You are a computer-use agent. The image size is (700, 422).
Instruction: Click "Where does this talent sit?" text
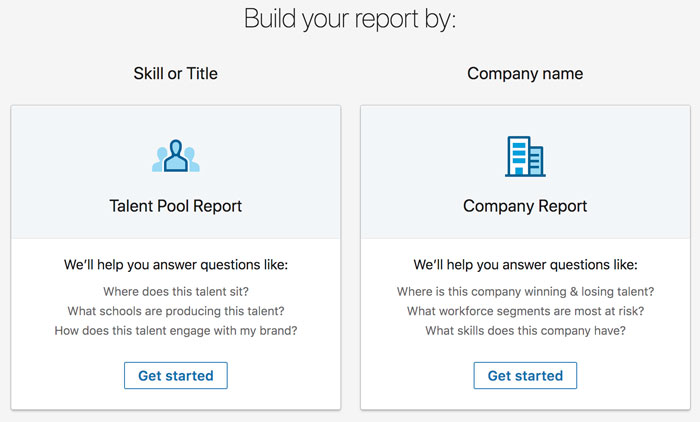176,291
